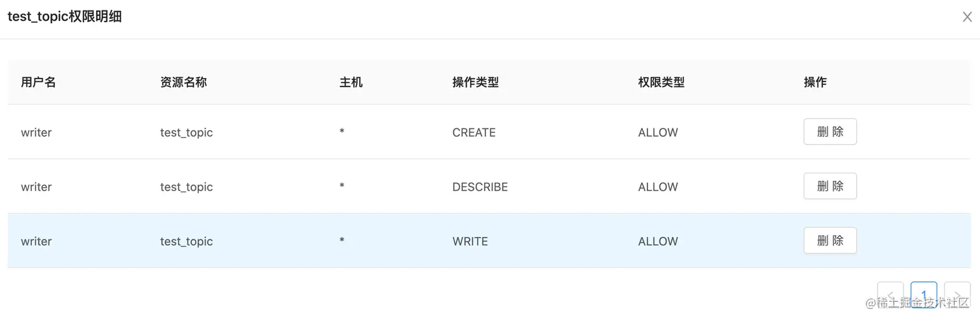Delete the CREATE permission for writer

830,132
